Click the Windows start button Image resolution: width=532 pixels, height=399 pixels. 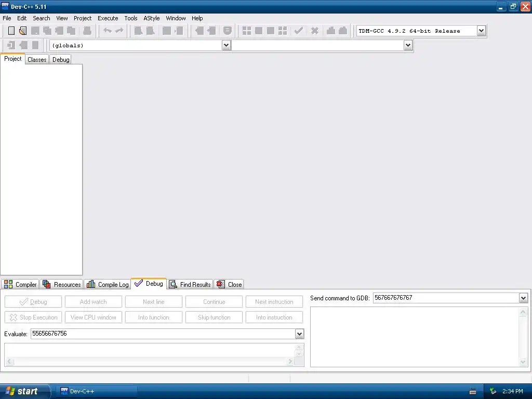[24, 391]
